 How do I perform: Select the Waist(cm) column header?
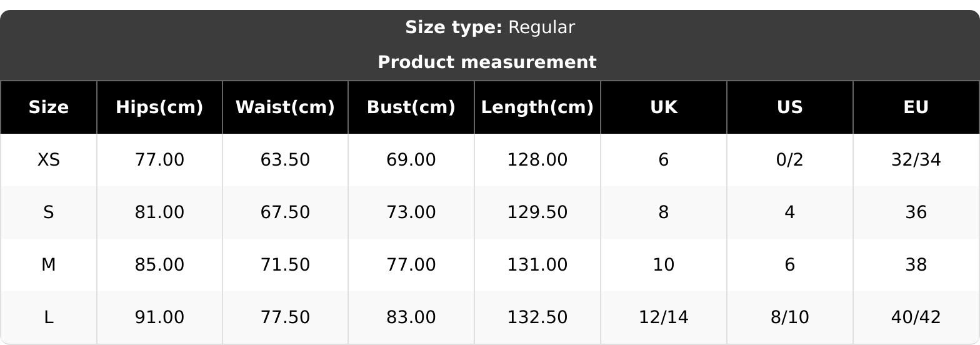pyautogui.click(x=285, y=107)
